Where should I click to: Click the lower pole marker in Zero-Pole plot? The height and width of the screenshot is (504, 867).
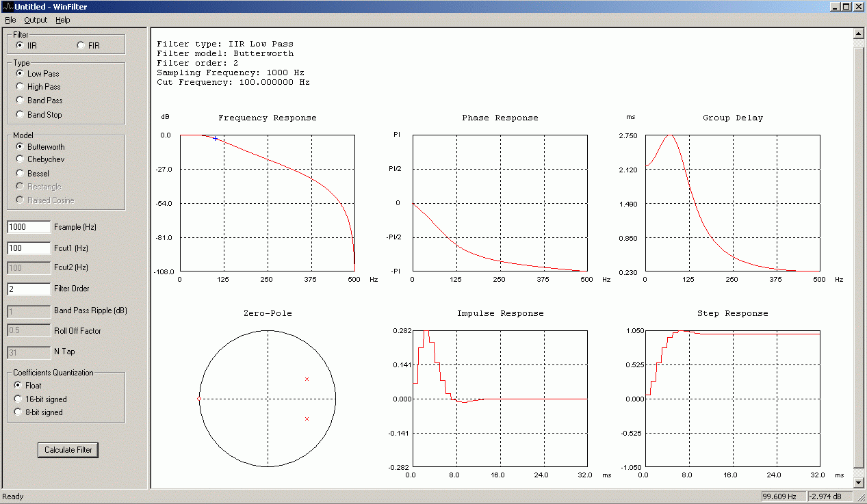click(x=307, y=419)
